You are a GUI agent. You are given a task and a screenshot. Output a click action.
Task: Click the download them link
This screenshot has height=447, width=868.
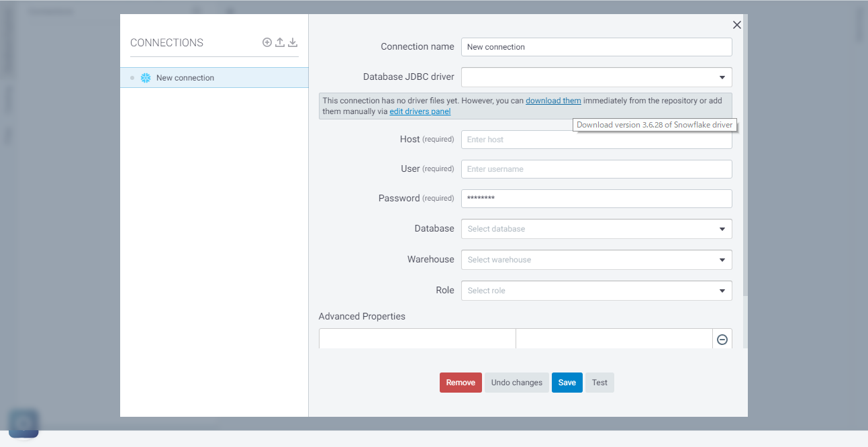point(553,100)
